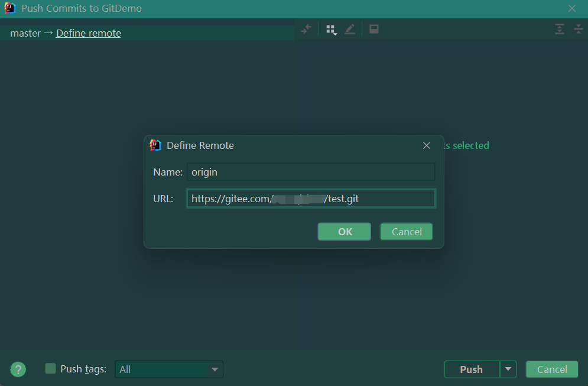This screenshot has width=588, height=386.
Task: Click the IntelliJ icon in Define Remote title
Action: pos(155,145)
